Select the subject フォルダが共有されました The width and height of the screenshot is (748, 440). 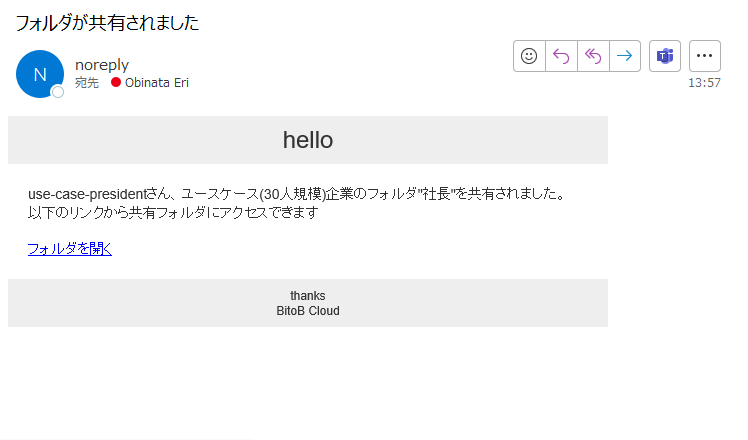point(107,23)
